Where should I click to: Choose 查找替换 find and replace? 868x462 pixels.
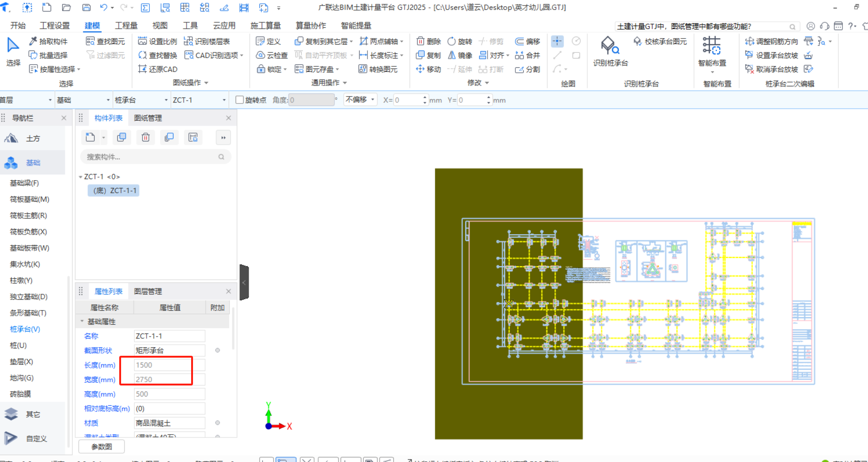pyautogui.click(x=158, y=55)
